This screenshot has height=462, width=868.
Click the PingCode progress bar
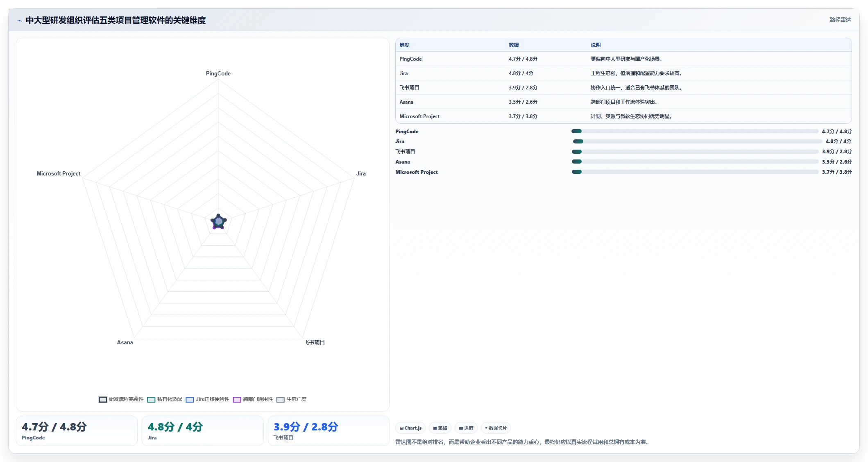tap(695, 131)
